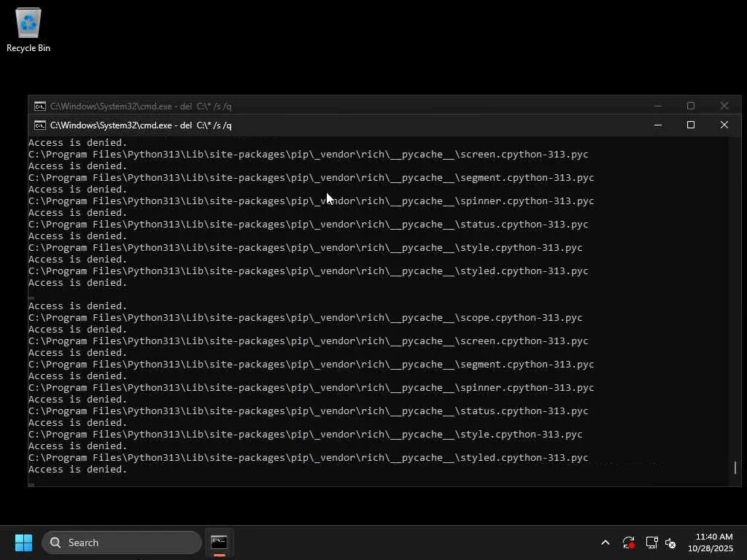747x560 pixels.
Task: Click the line ending in scope.cpython-313.pyc
Action: pyautogui.click(x=306, y=318)
